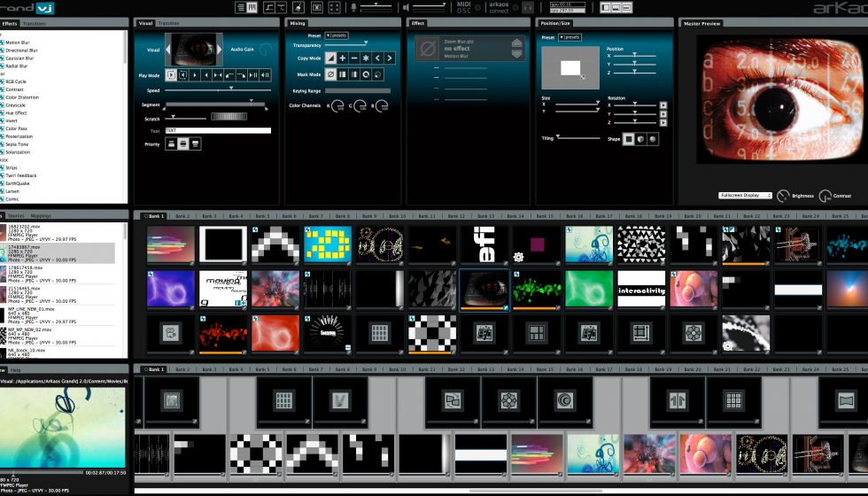Viewport: 868px width, 496px height.
Task: Toggle the first layout mode button
Action: (x=606, y=7)
